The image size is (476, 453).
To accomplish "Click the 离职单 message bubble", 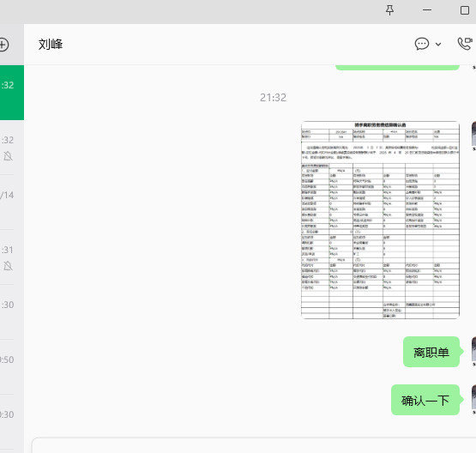I will coord(431,352).
